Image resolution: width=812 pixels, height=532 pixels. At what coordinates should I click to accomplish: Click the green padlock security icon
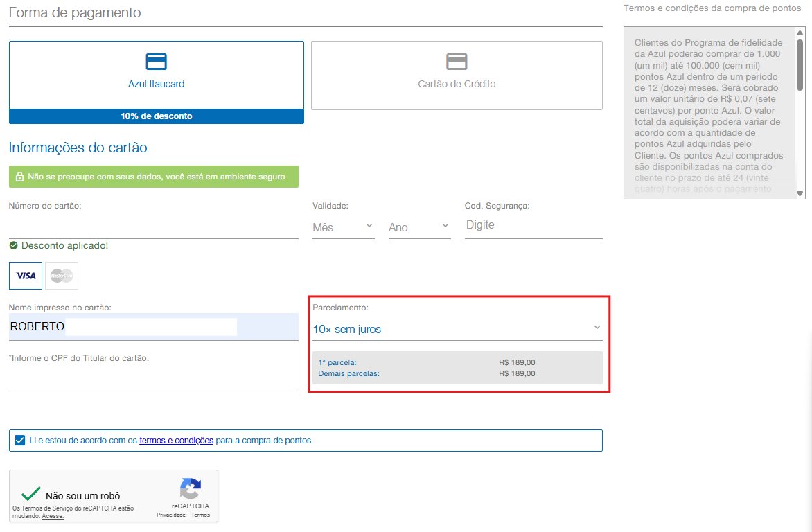click(19, 177)
